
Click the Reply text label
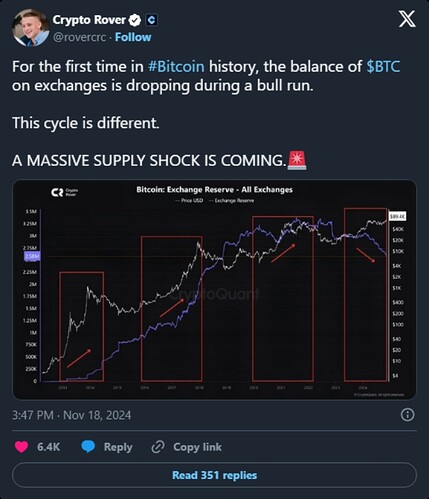(x=118, y=447)
